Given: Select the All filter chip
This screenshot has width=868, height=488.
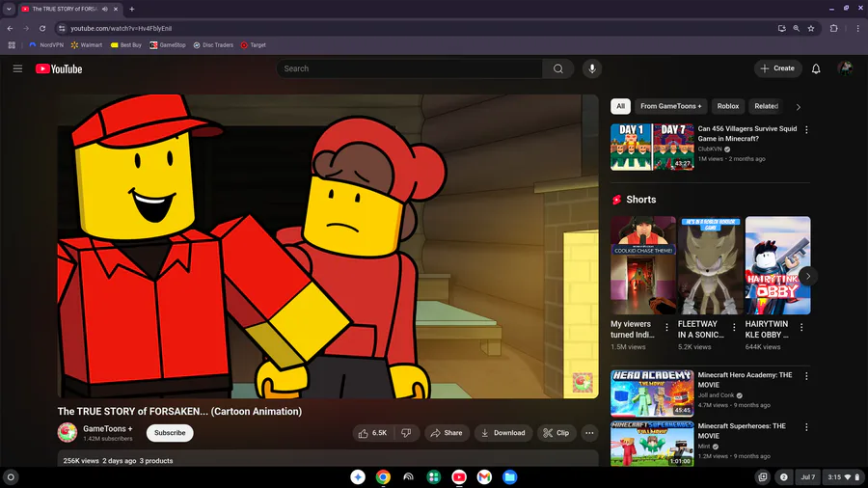Looking at the screenshot, I should tap(620, 106).
